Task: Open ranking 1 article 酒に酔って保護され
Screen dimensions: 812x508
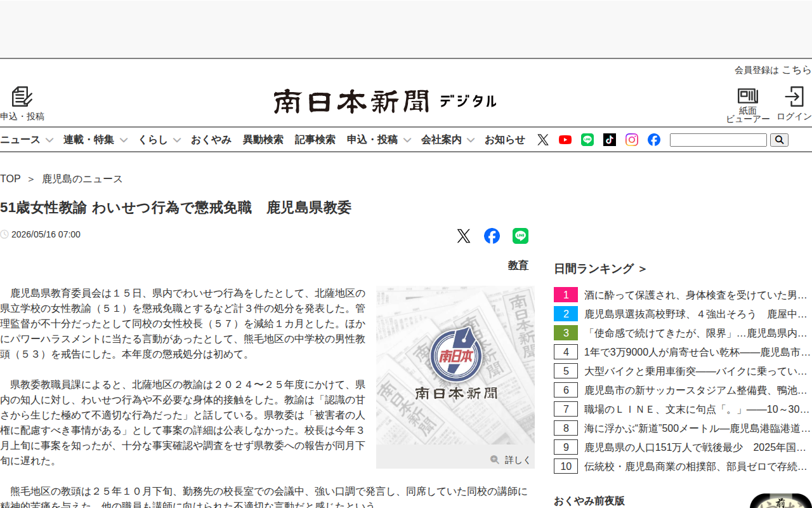Action: coord(695,295)
